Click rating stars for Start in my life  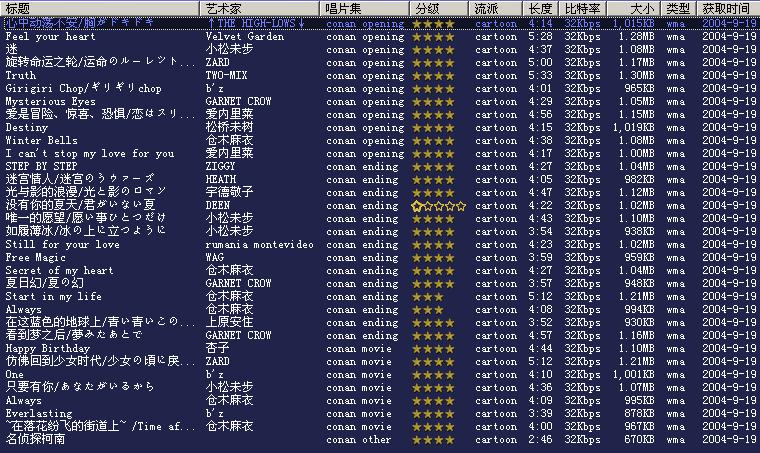pyautogui.click(x=428, y=297)
